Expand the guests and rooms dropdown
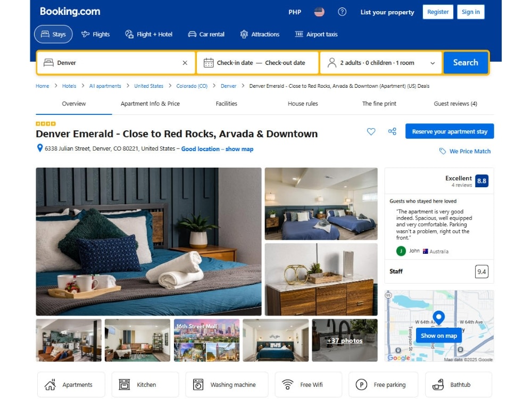Screen dimensions: 532x399 point(381,63)
